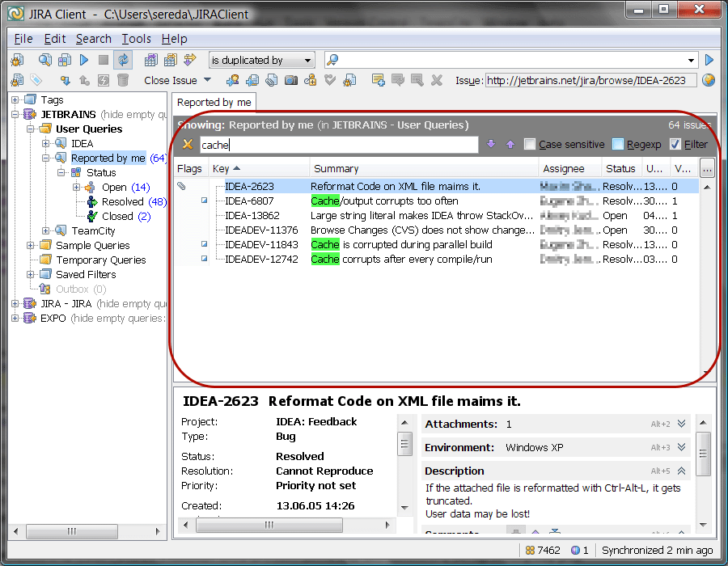Screen dimensions: 728x566
Task: Stop the running query
Action: (104, 60)
